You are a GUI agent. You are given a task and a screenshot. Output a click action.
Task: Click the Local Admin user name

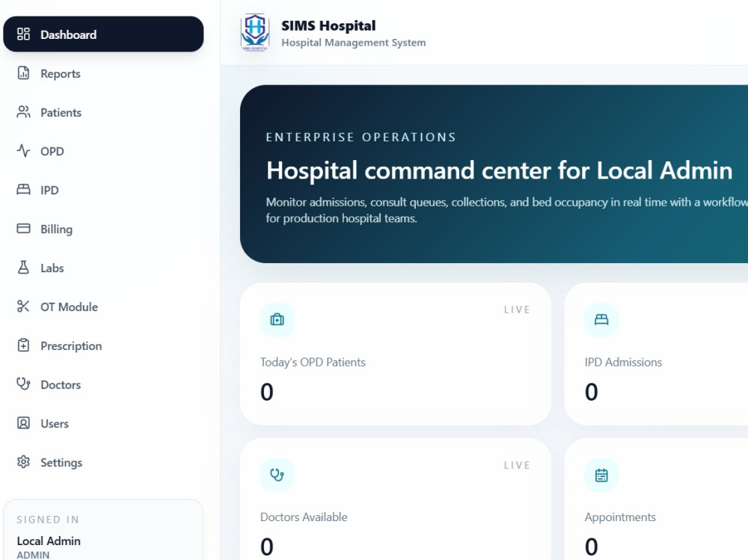click(49, 541)
